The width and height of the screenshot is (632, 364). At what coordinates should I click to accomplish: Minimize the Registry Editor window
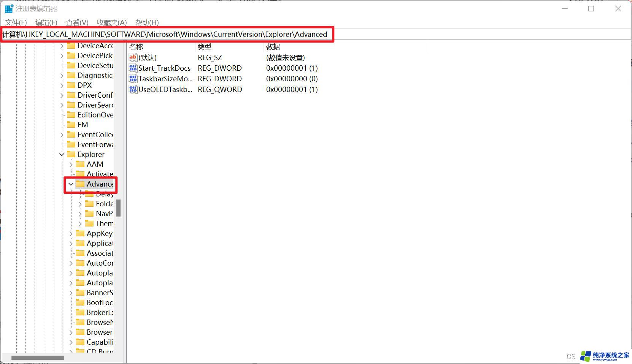[565, 8]
